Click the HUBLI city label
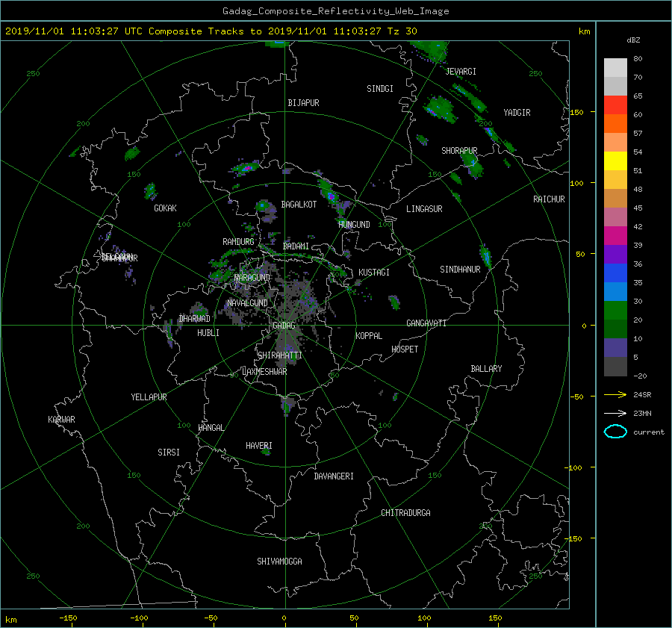The image size is (672, 628). point(208,333)
